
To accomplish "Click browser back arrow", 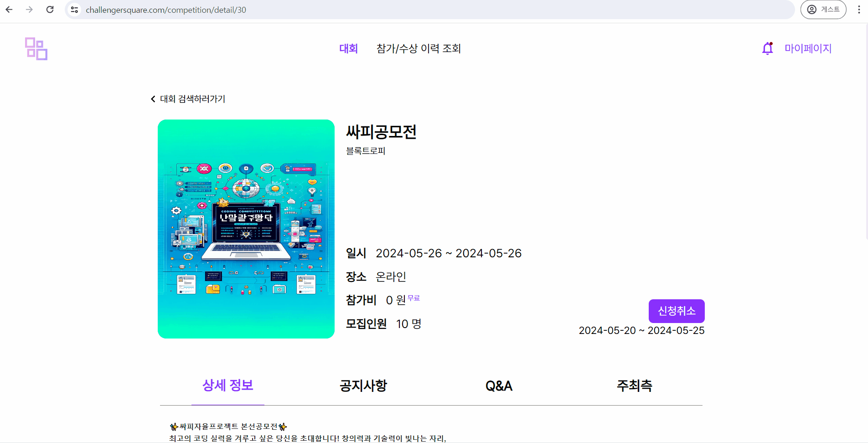I will click(9, 10).
